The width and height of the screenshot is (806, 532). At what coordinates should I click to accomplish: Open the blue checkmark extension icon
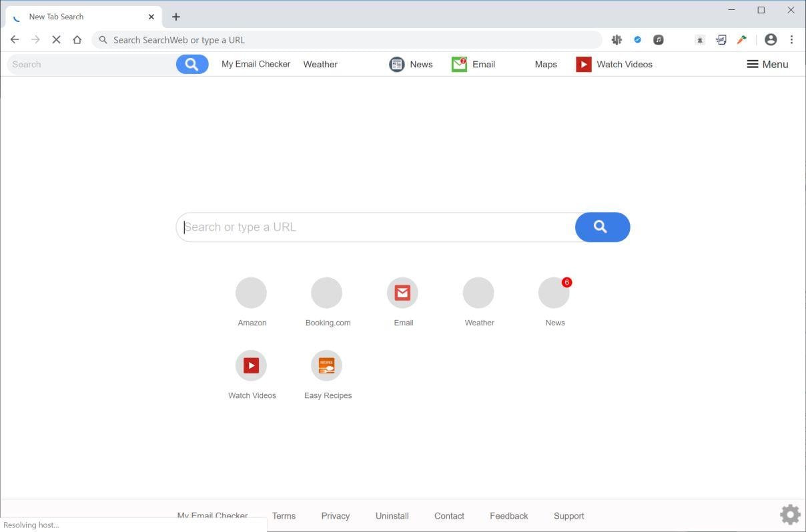click(637, 39)
